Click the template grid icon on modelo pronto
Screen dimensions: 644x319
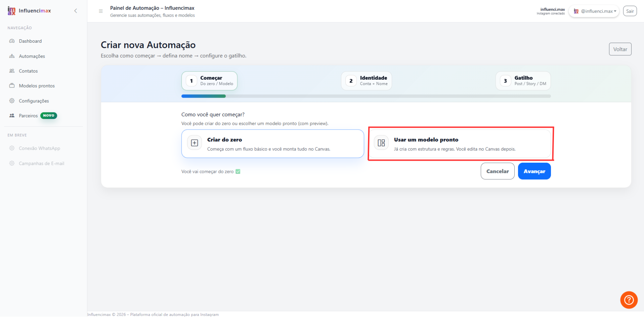coord(381,143)
